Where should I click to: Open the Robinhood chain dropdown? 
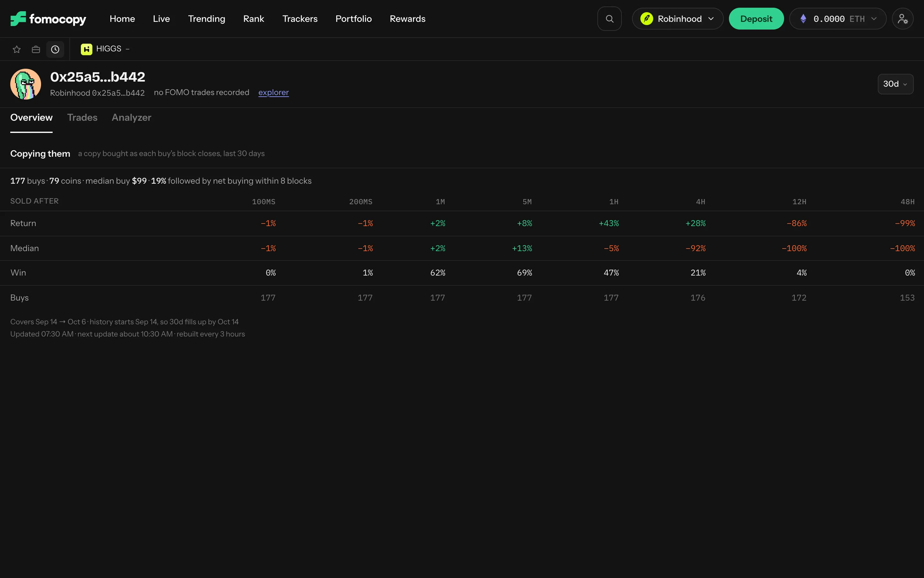(x=677, y=19)
